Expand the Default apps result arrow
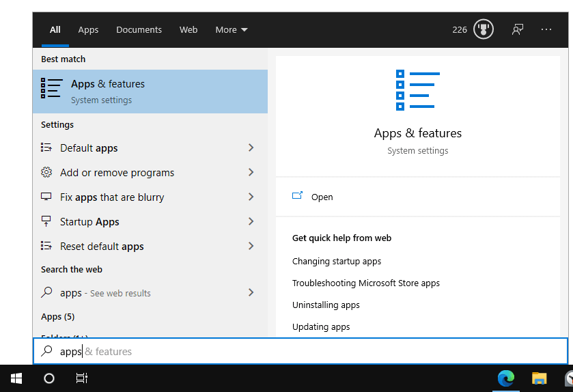573x392 pixels. click(x=251, y=148)
